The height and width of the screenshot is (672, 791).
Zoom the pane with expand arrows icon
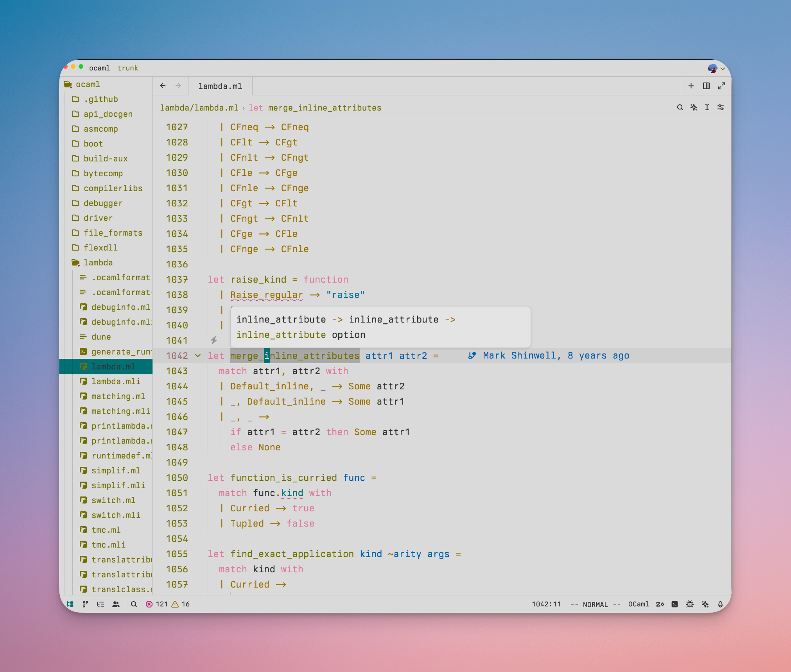click(721, 86)
